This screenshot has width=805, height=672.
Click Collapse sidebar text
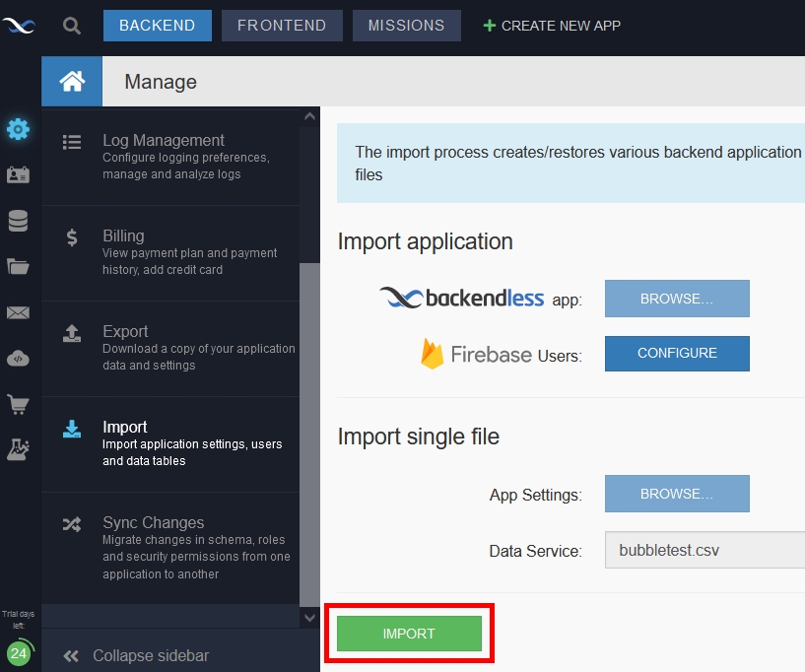[151, 655]
